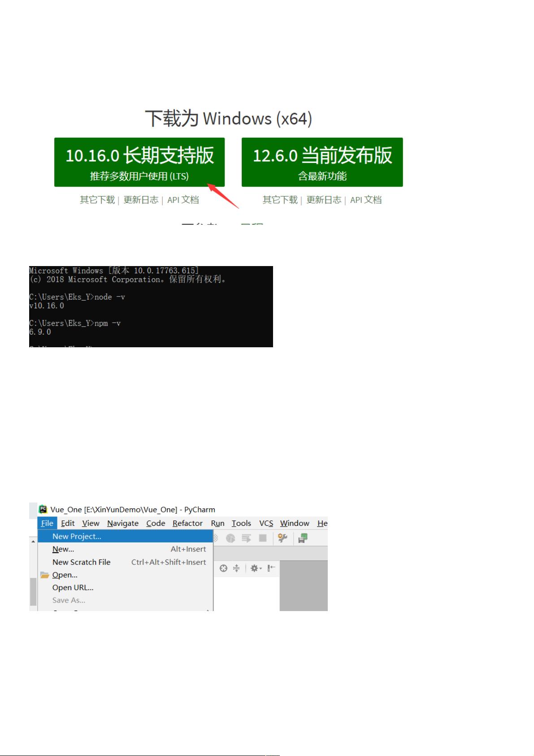Open the VCS menu
534x756 pixels.
point(266,523)
